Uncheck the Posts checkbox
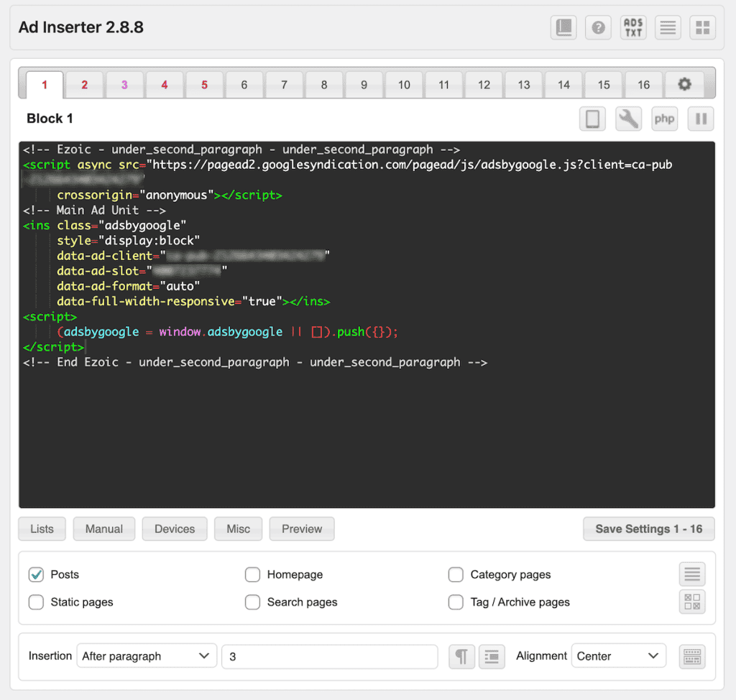Viewport: 736px width, 700px height. pyautogui.click(x=36, y=574)
